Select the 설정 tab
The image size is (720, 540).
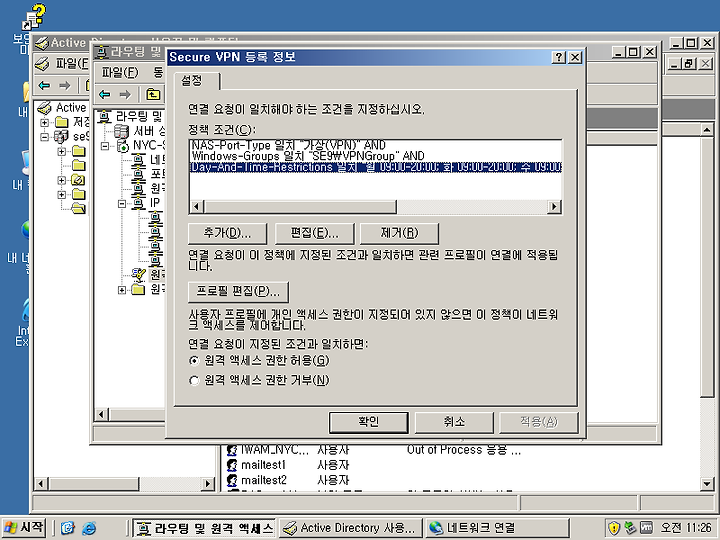tap(193, 80)
